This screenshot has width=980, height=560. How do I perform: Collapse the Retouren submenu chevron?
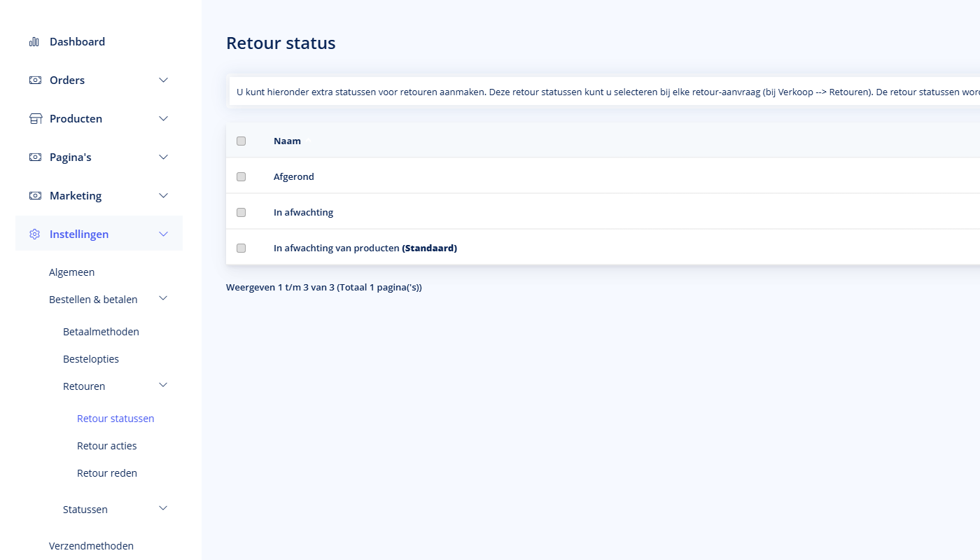tap(163, 385)
